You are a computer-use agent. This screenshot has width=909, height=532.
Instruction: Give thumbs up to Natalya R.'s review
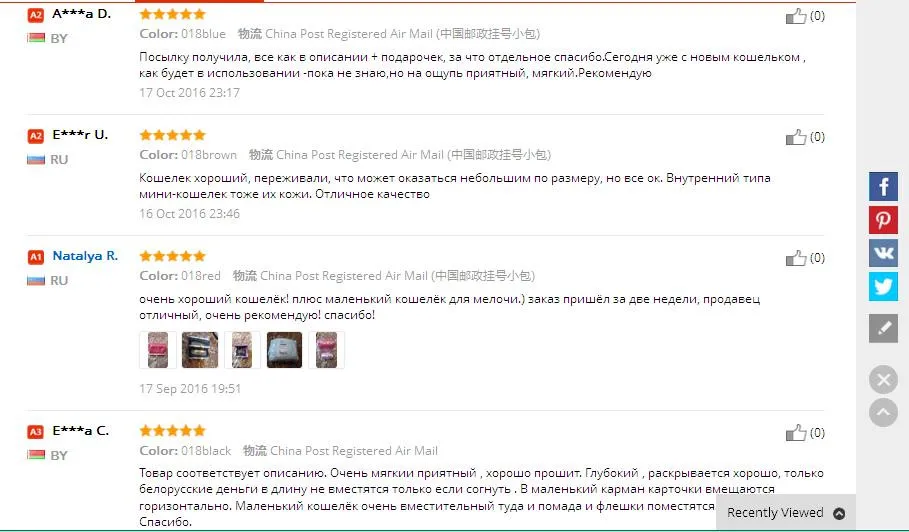point(796,258)
